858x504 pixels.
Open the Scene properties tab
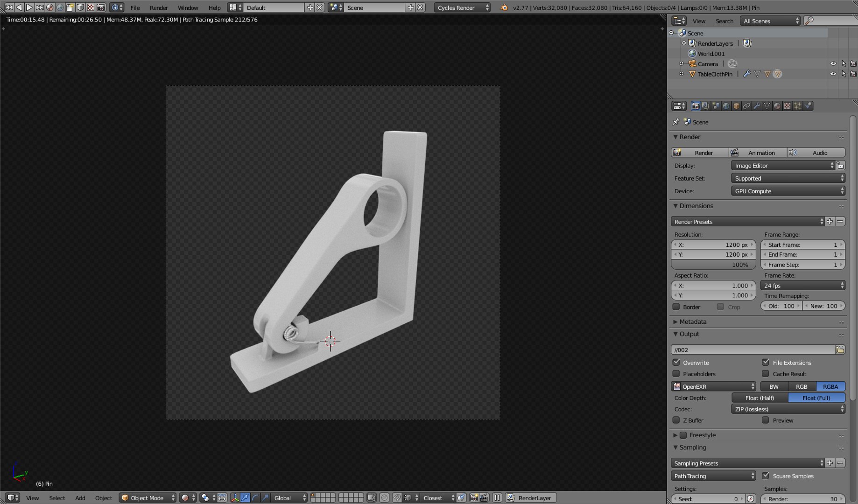point(716,106)
